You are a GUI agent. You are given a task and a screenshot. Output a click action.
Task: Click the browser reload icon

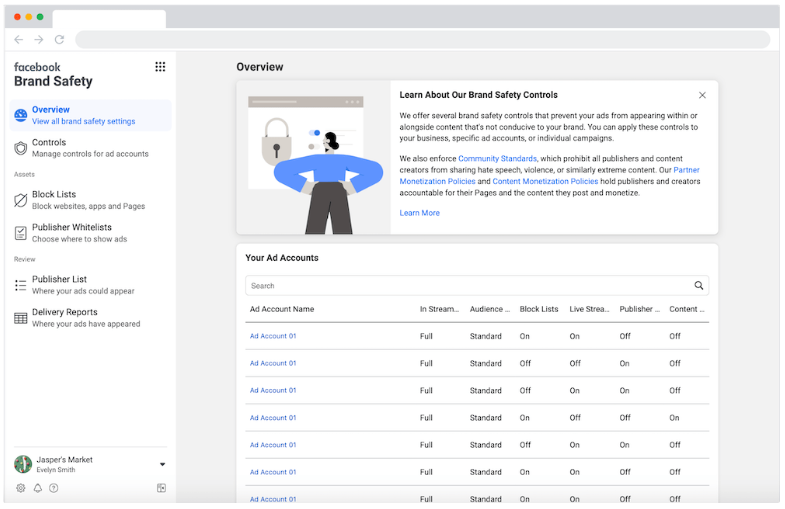[59, 39]
